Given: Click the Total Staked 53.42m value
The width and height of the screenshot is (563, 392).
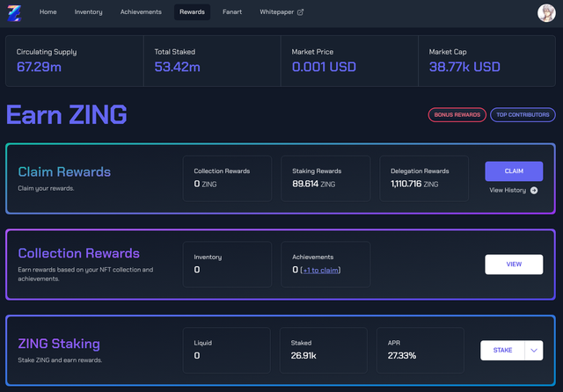Looking at the screenshot, I should point(177,67).
